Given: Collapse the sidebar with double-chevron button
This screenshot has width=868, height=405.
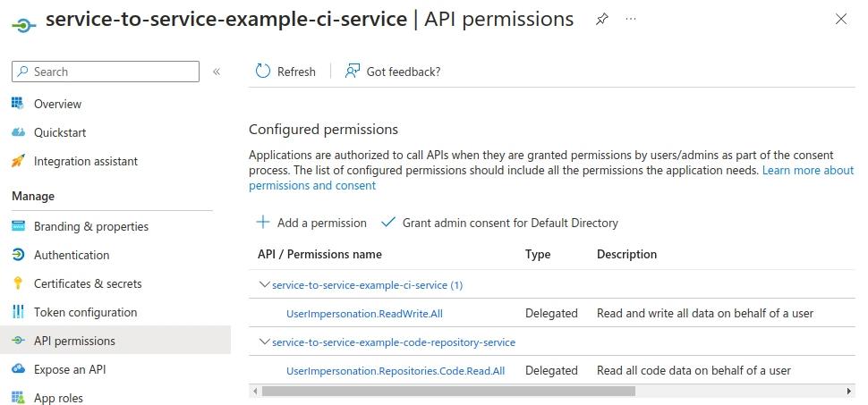Looking at the screenshot, I should point(217,72).
